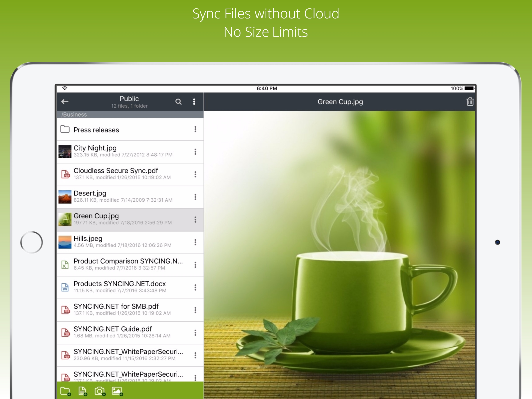Delete Green Cup.jpg with trash icon

pyautogui.click(x=470, y=102)
